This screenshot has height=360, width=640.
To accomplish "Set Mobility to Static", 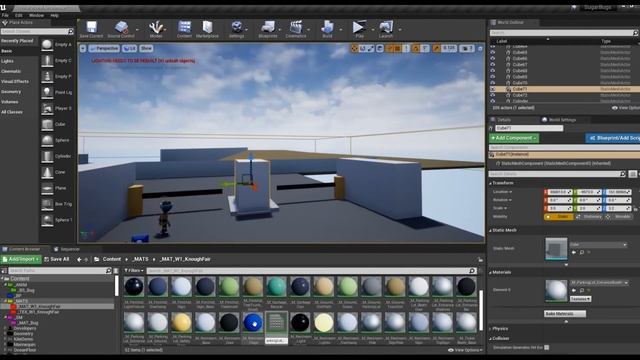I will [559, 217].
